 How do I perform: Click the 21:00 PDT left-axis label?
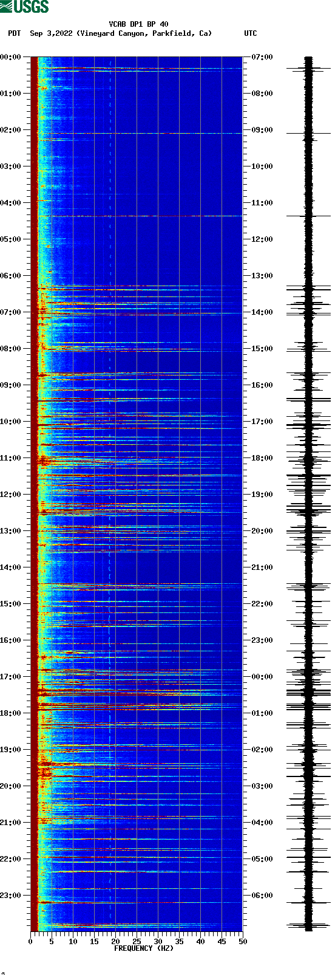(11, 823)
